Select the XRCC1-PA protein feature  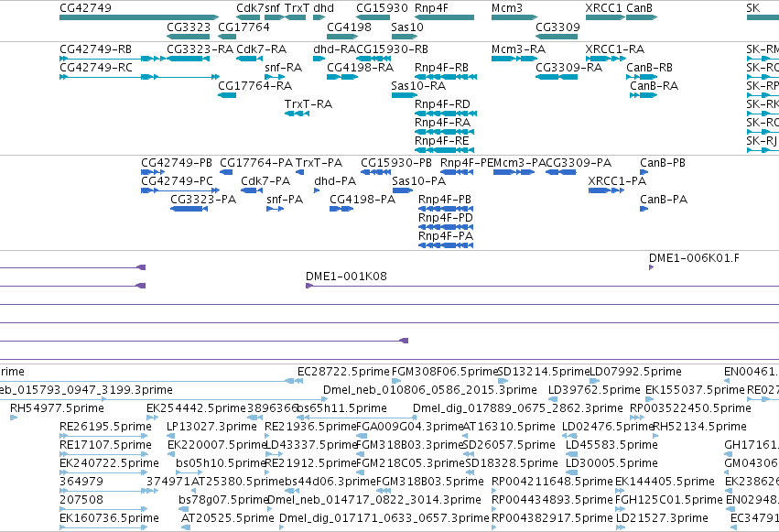click(x=606, y=190)
